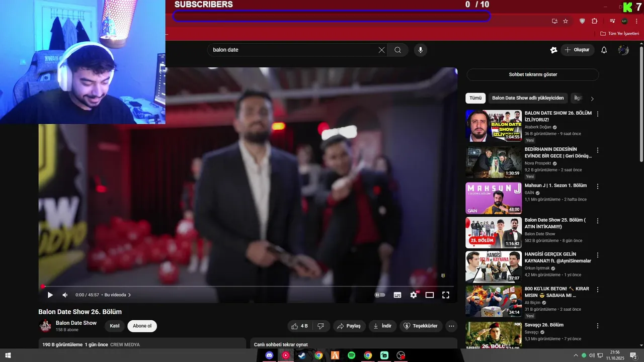Viewport: 644px width, 362px height.
Task: Click install app icon in address bar
Action: pyautogui.click(x=554, y=21)
